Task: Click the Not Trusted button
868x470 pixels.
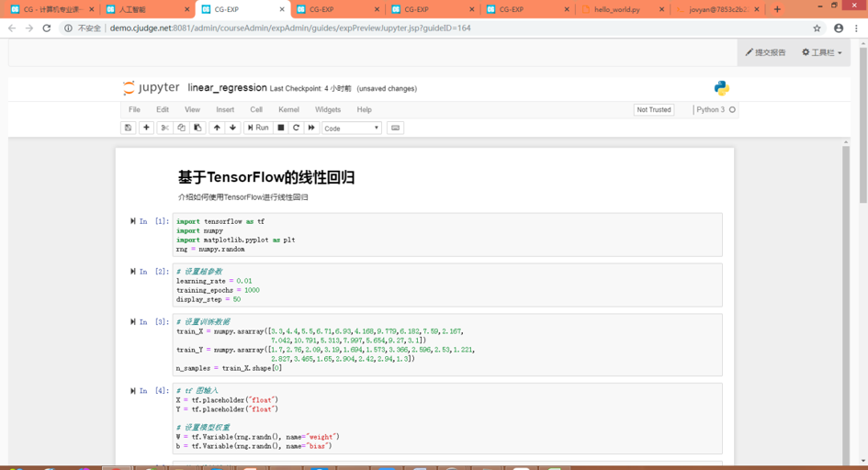Action: click(654, 109)
